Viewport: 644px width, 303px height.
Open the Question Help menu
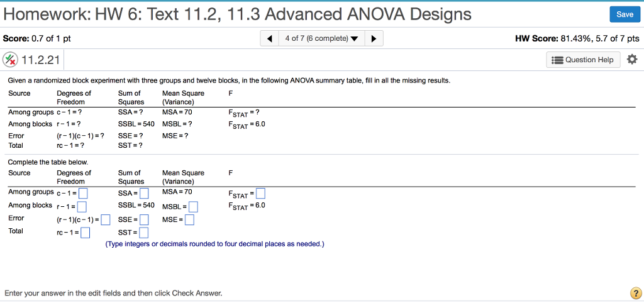pos(583,60)
